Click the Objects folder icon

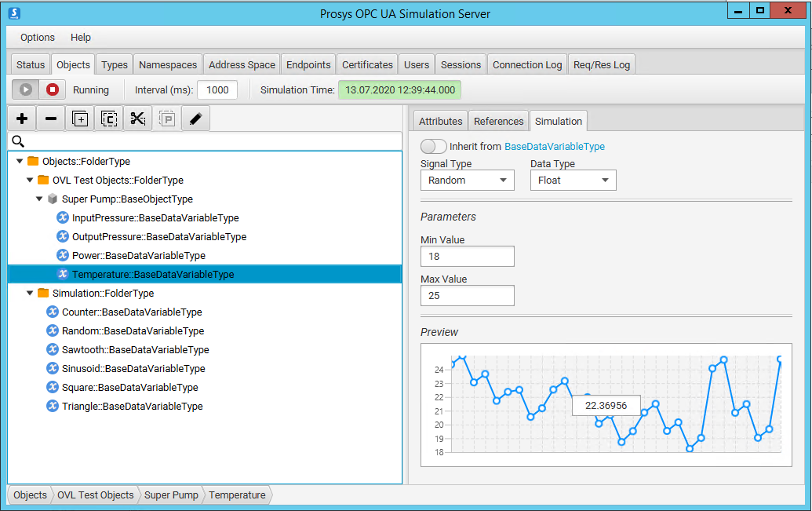coord(33,161)
